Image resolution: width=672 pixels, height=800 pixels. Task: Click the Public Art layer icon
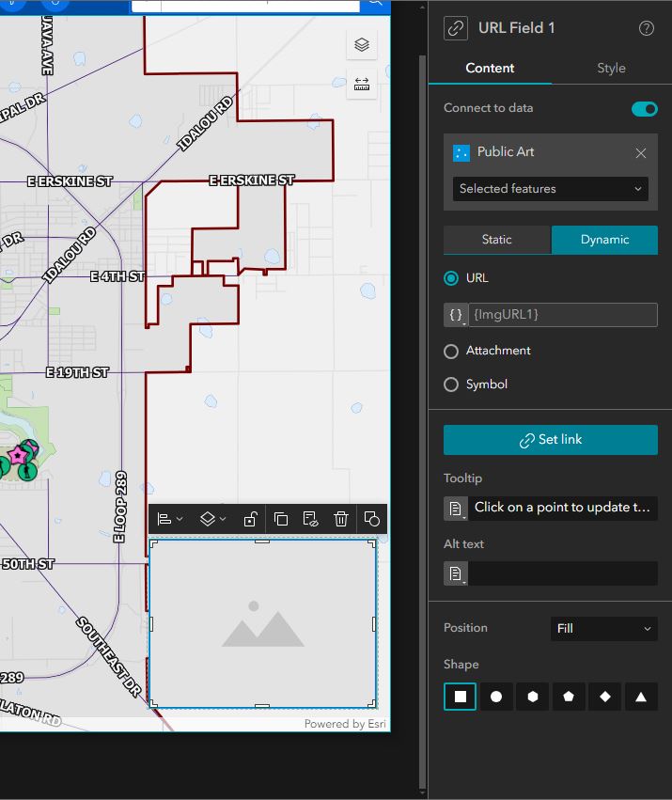[461, 152]
